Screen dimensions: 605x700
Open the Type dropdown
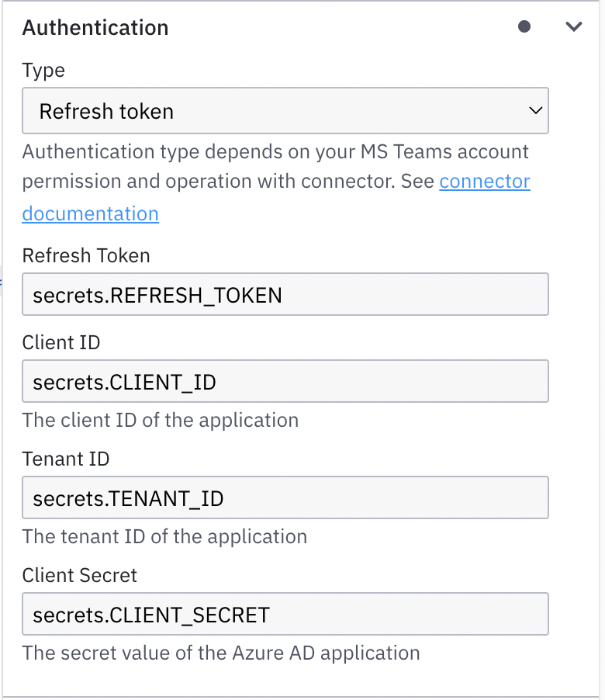pos(285,111)
